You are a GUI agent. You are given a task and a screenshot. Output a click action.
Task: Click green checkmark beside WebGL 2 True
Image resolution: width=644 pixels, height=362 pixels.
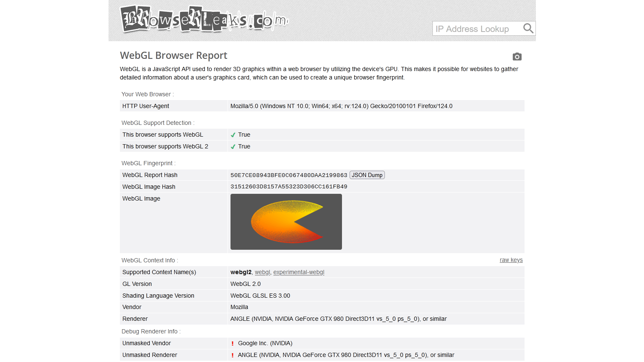(x=233, y=147)
